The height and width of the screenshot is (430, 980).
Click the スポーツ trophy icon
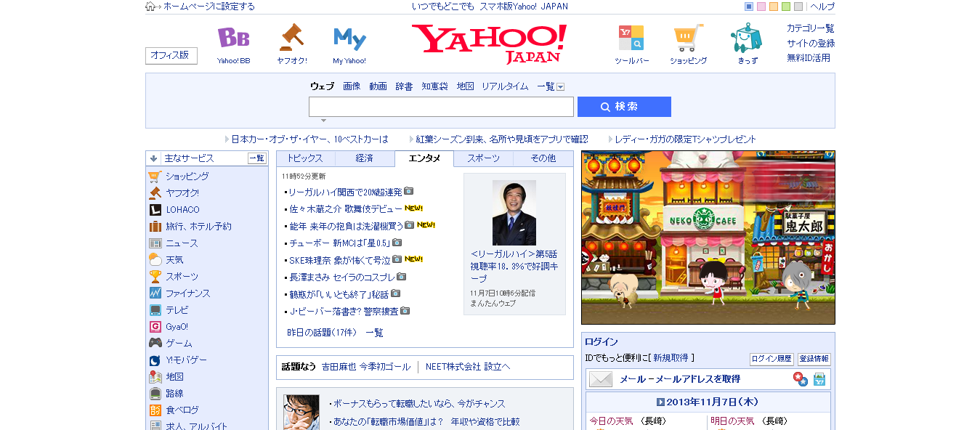pos(155,276)
